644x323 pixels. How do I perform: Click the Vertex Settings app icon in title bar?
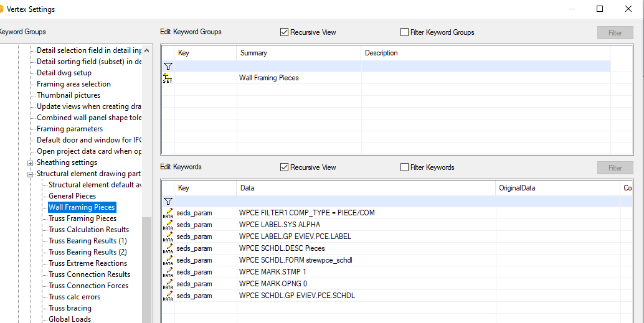tap(0, 9)
